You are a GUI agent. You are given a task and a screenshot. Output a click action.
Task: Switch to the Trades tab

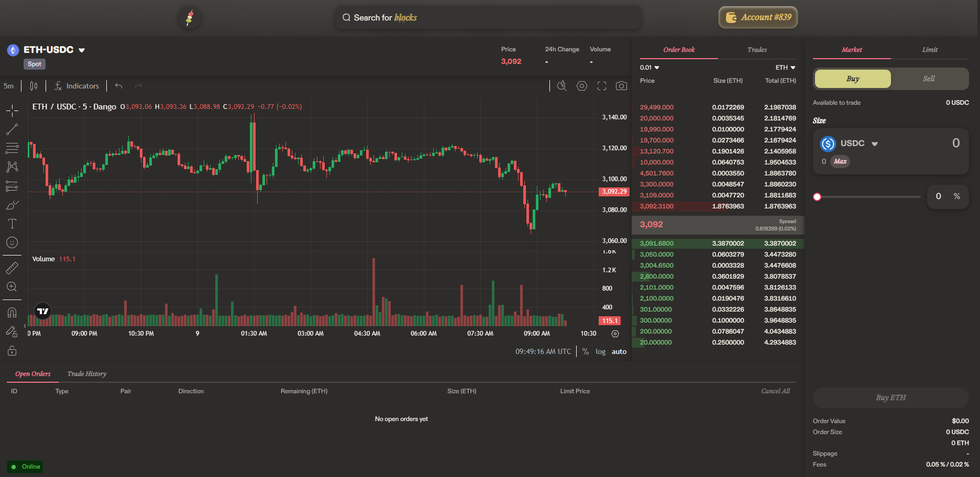(757, 50)
